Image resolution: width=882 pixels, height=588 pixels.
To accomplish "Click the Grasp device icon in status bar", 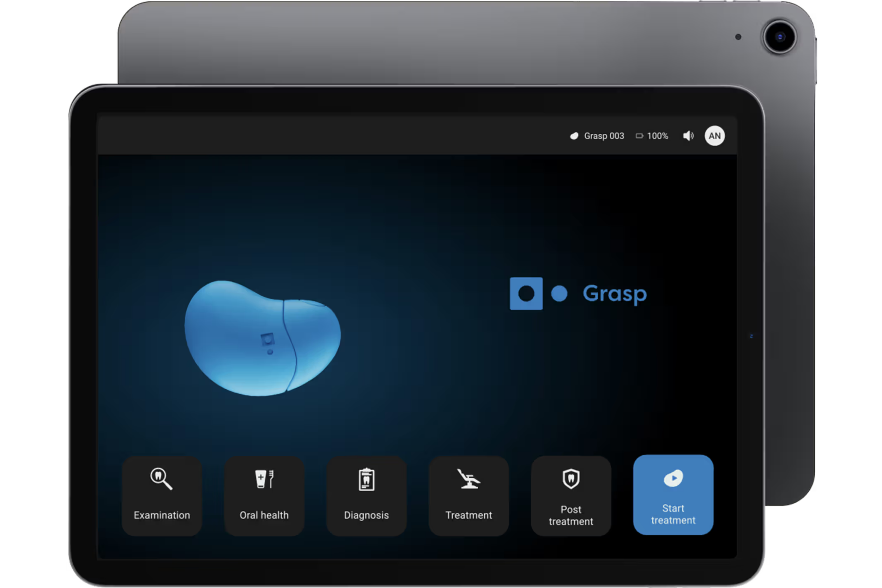I will tap(574, 136).
